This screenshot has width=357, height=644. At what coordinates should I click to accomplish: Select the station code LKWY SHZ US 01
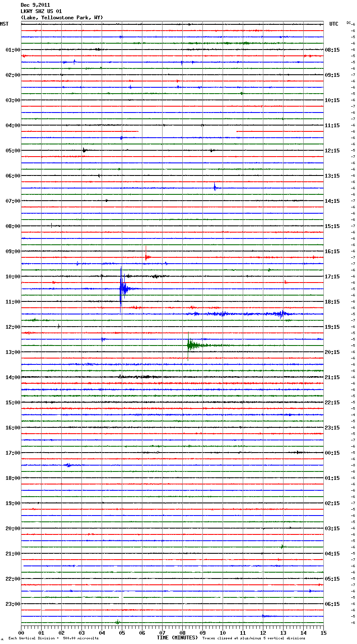[x=41, y=11]
